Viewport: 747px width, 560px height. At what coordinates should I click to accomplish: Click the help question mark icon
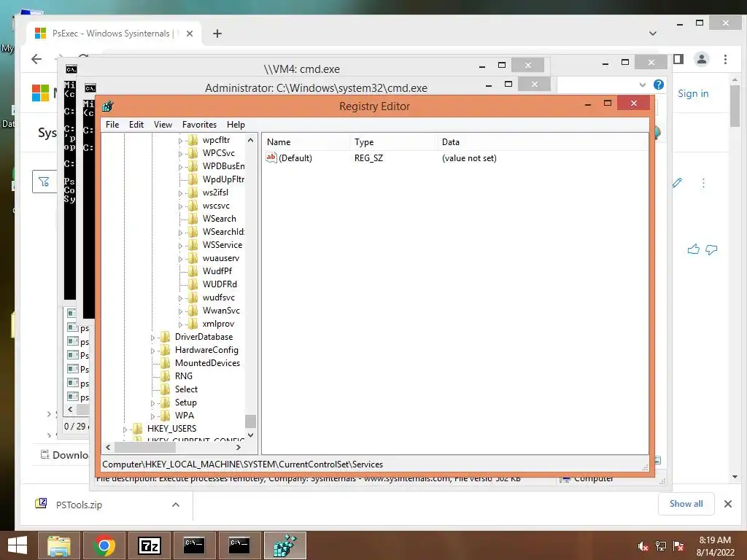point(659,85)
